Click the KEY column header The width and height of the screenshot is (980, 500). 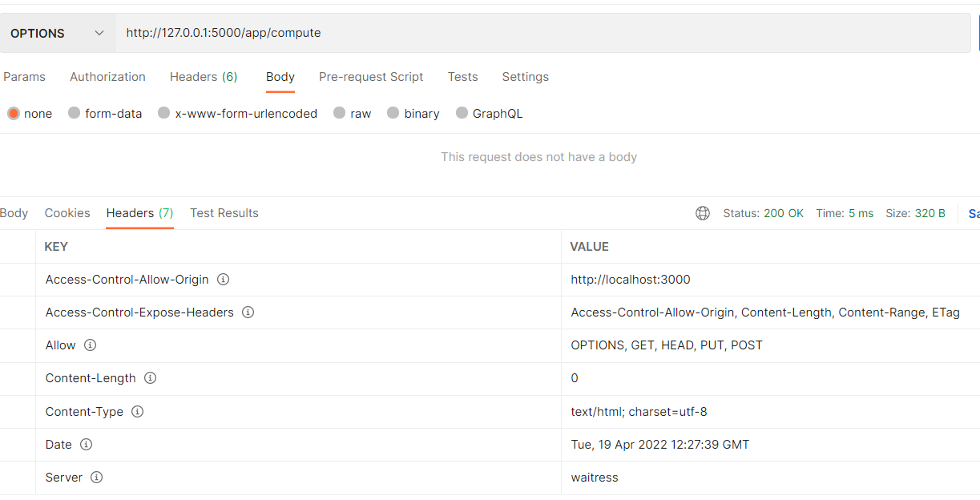[56, 247]
